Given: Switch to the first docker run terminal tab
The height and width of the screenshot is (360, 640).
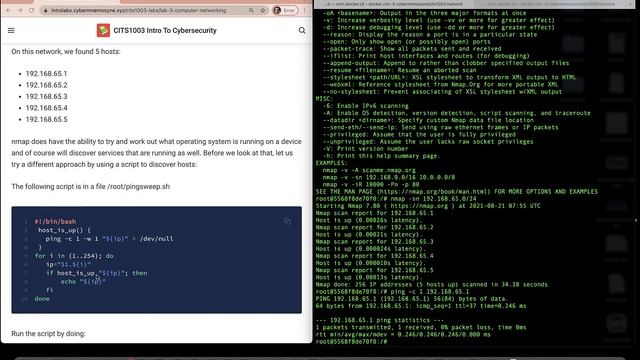Looking at the screenshot, I should [x=394, y=4].
